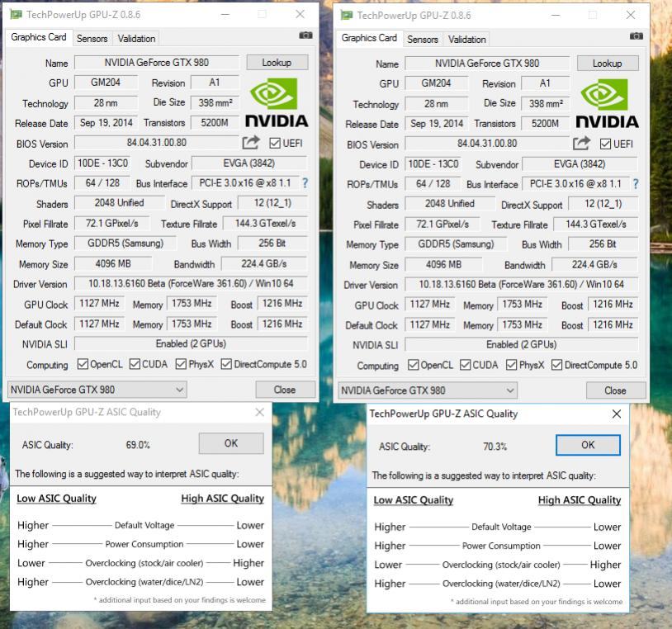The height and width of the screenshot is (629, 672).
Task: Click the BIOS Version field in right GPU-Z window
Action: pyautogui.click(x=487, y=144)
